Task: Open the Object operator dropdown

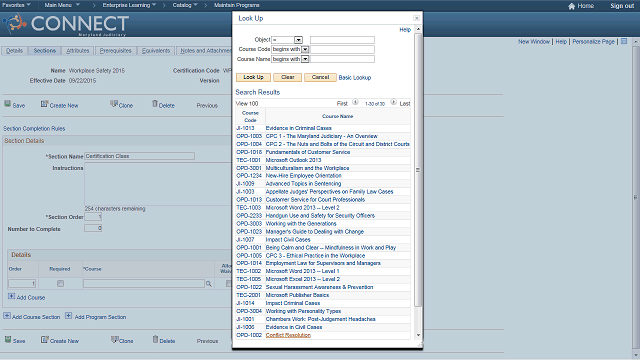Action: point(298,40)
